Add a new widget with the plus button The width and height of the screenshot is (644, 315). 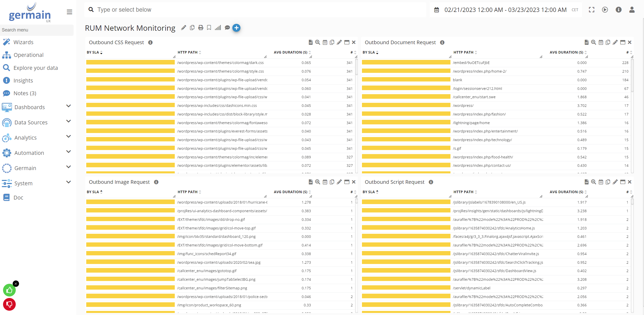point(236,28)
